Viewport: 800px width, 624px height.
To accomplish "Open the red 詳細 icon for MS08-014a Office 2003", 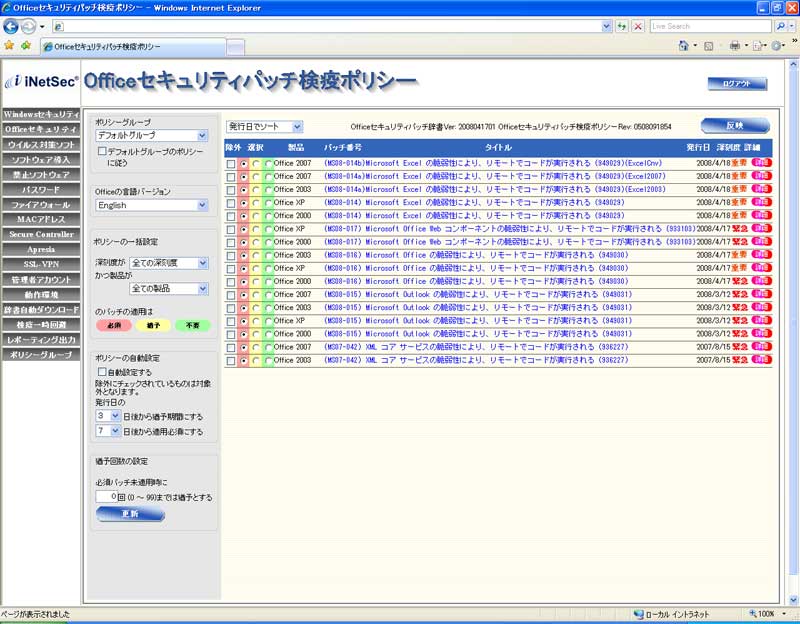I will coord(762,189).
